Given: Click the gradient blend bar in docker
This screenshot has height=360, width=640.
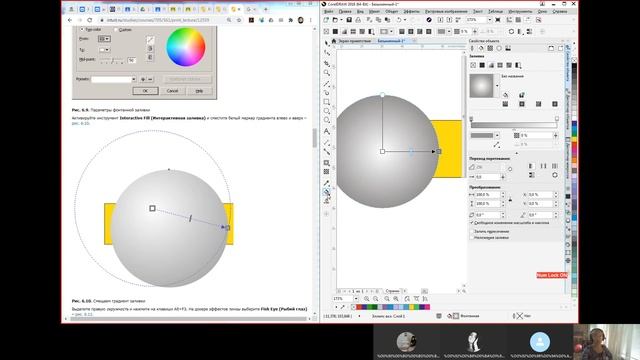Looking at the screenshot, I should pos(514,125).
